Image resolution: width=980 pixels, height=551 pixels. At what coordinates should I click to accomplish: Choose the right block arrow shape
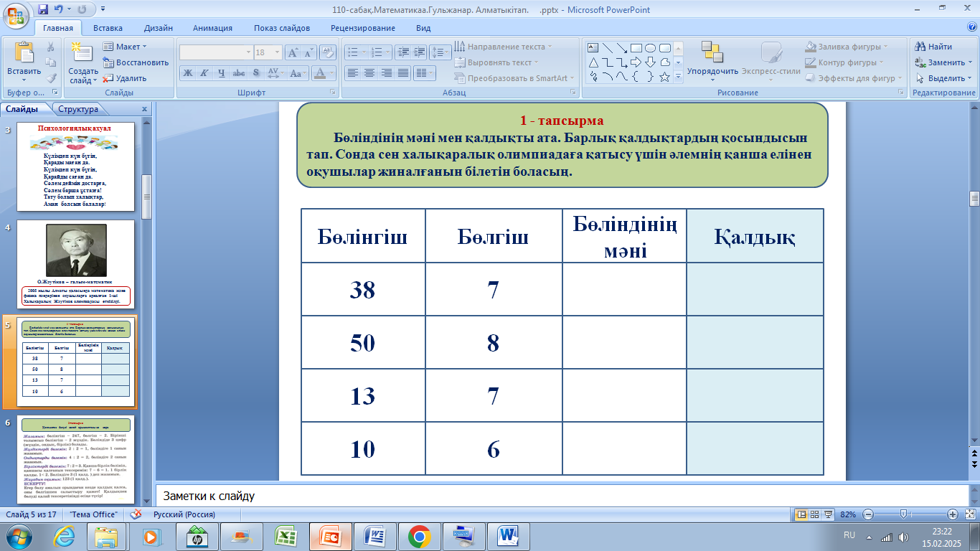pyautogui.click(x=636, y=62)
